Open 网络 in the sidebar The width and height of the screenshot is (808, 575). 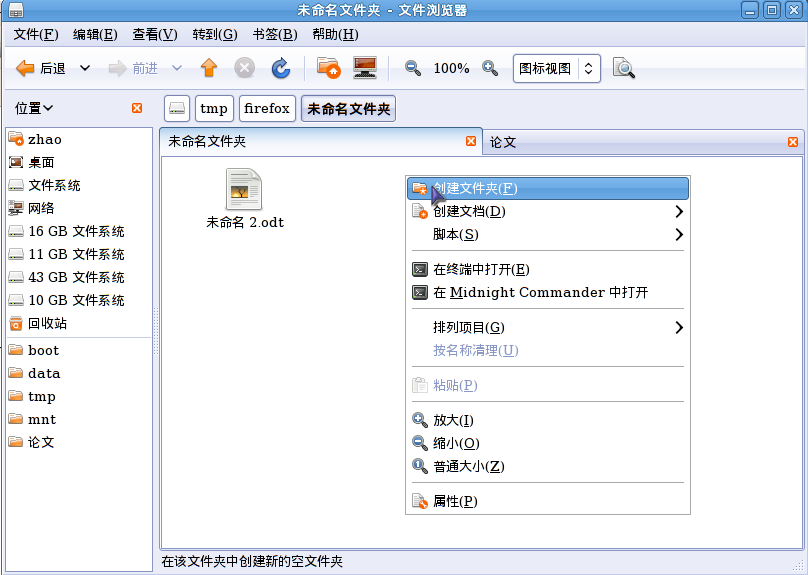(x=80, y=208)
